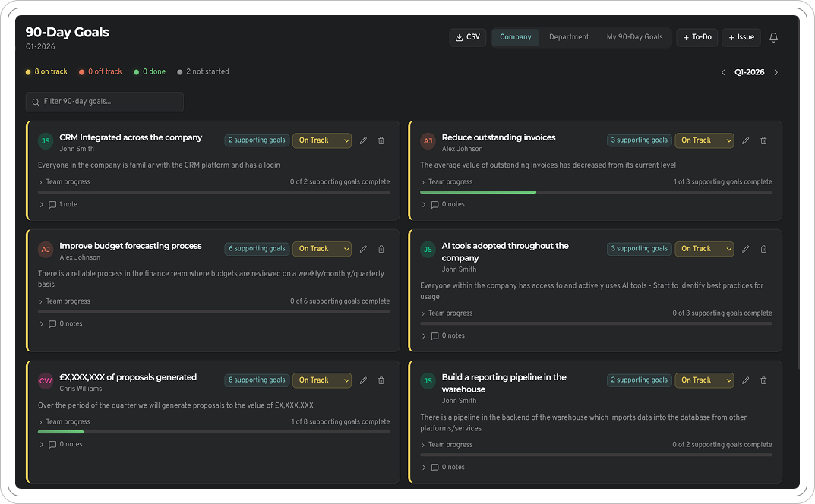Expand 1 note on the CRM card

click(61, 204)
